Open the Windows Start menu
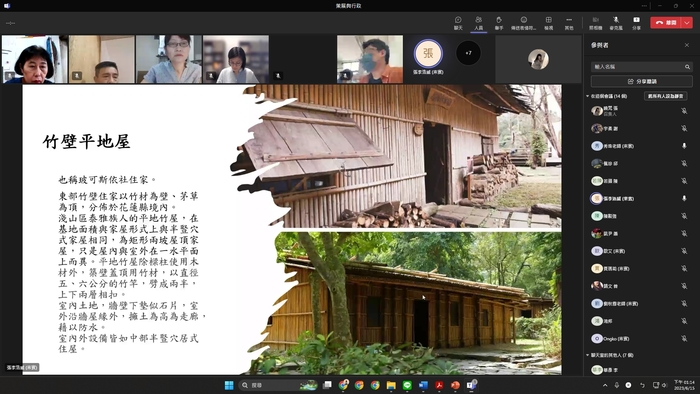The height and width of the screenshot is (394, 700). [x=229, y=385]
